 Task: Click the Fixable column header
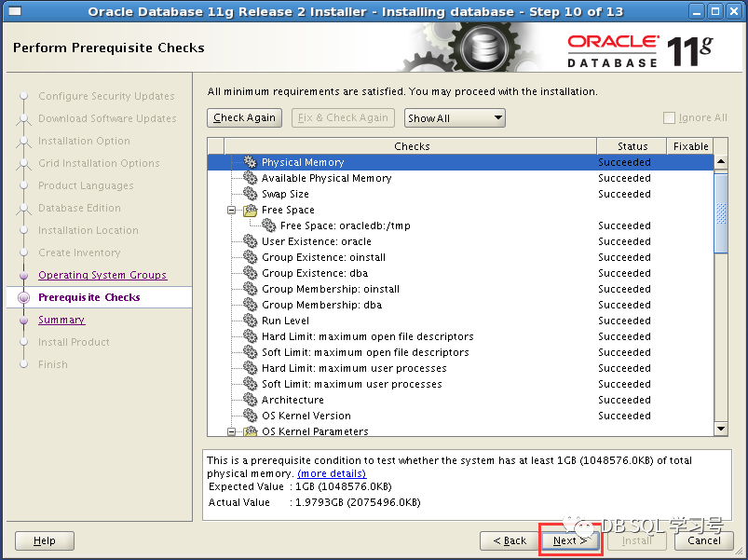(690, 146)
